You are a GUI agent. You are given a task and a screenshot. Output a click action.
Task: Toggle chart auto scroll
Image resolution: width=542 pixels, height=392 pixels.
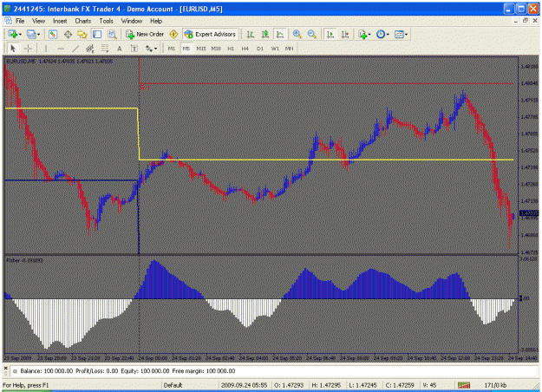[x=330, y=34]
